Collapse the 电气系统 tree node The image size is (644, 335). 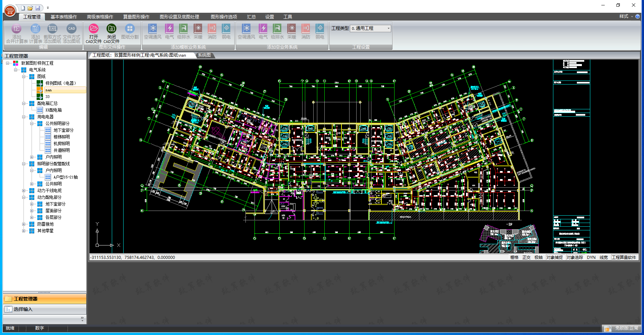(x=16, y=70)
